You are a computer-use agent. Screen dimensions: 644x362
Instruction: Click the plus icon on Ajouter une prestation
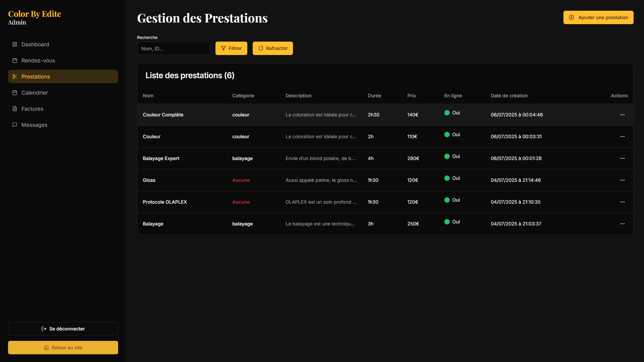point(572,17)
